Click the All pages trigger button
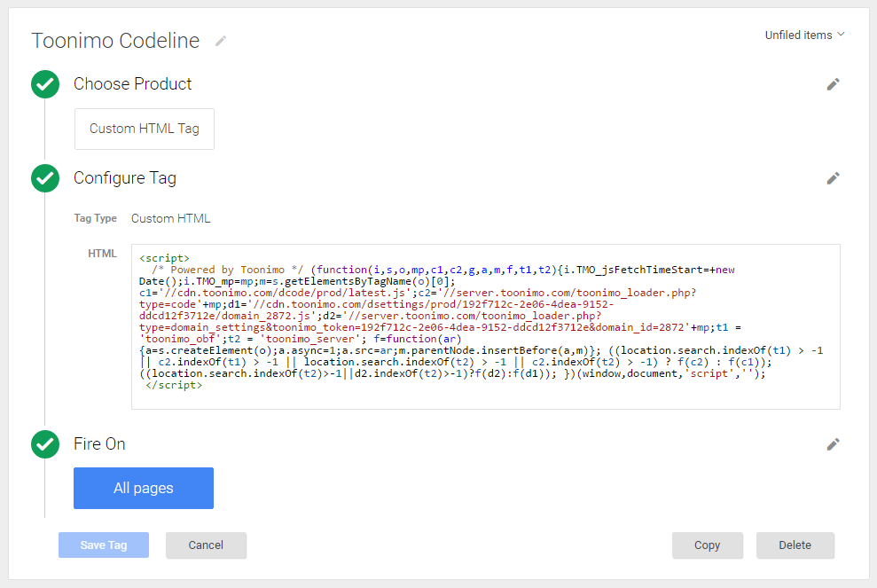The width and height of the screenshot is (877, 588). 143,488
